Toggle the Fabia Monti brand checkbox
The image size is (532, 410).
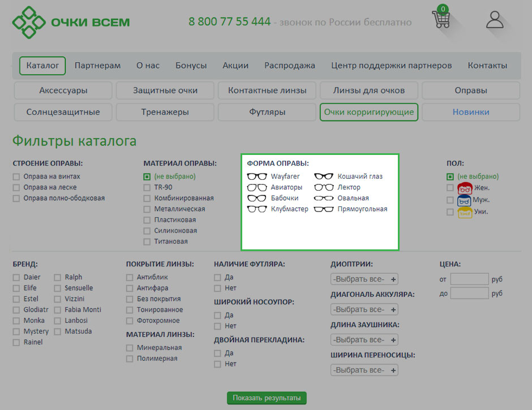coord(58,309)
